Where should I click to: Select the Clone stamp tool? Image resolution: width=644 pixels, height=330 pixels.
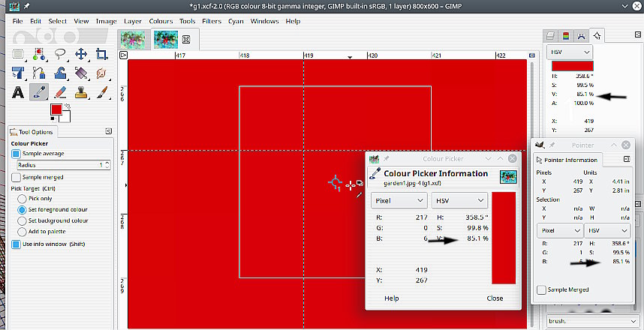[x=81, y=92]
